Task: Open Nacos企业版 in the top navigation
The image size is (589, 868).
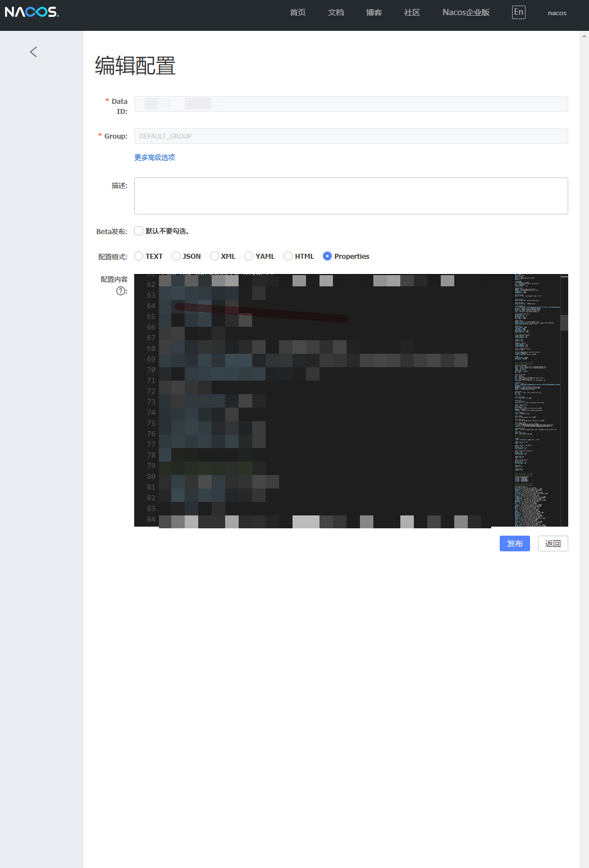Action: [x=466, y=12]
